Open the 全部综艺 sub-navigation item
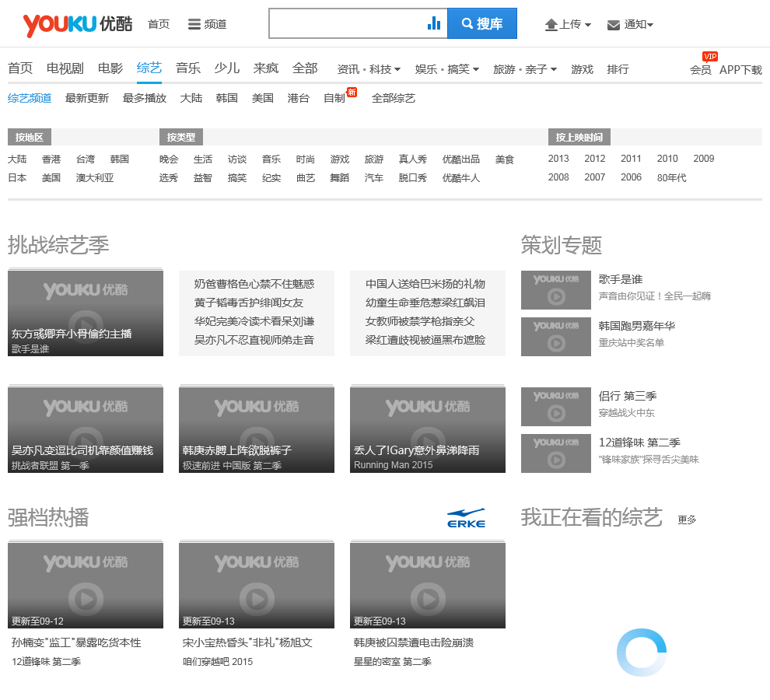This screenshot has width=770, height=700. (x=394, y=98)
